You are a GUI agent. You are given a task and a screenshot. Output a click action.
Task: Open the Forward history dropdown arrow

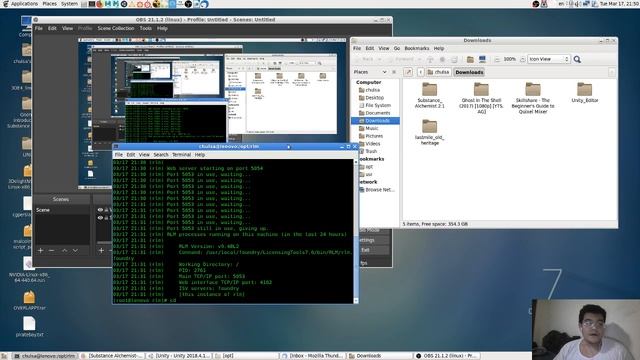[x=419, y=60]
